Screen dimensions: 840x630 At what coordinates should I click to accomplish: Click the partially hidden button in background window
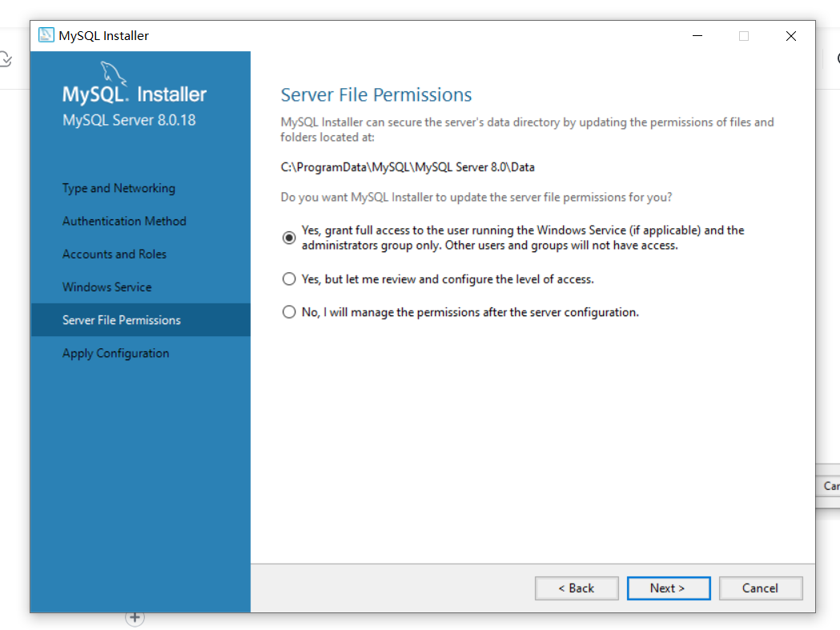(x=828, y=486)
